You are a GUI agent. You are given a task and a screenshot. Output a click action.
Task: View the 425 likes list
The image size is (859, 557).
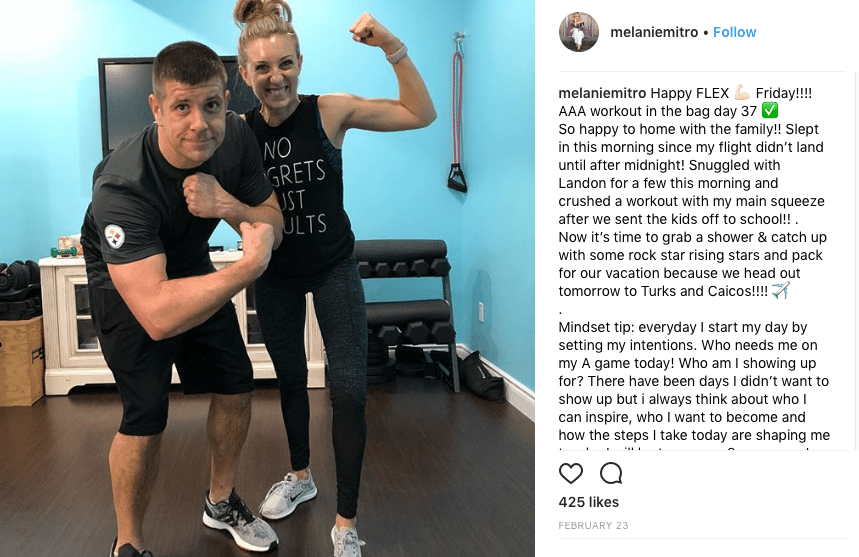588,502
